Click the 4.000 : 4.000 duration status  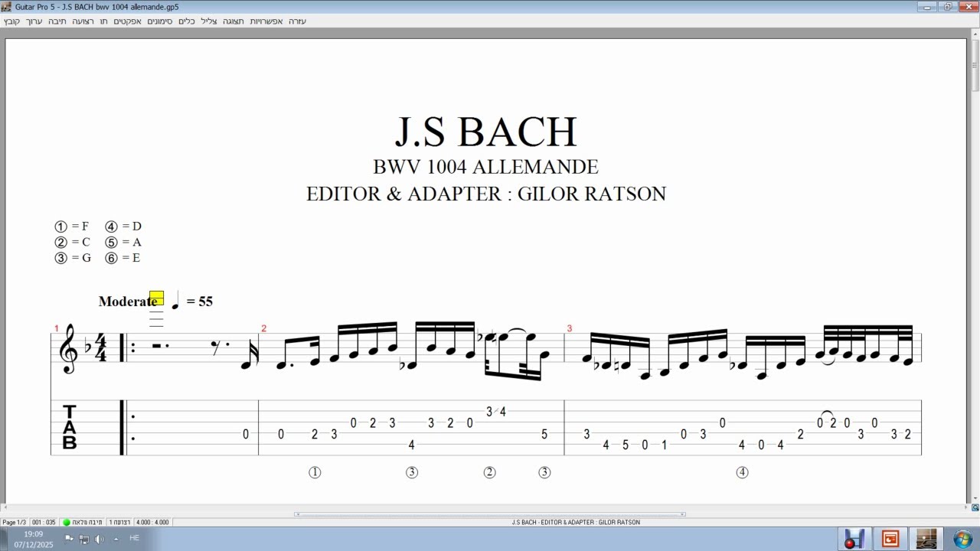click(x=152, y=522)
